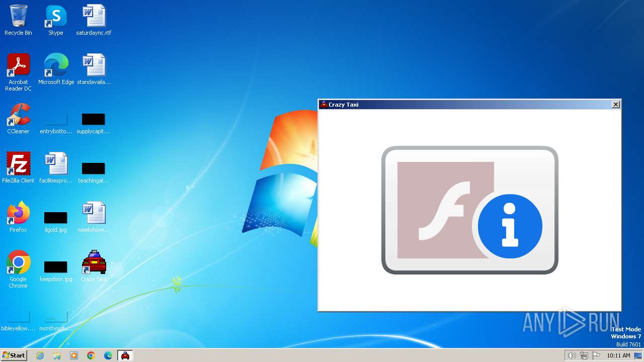Open Internet Explorer from taskbar
Screen dimensions: 644x362
40,355
